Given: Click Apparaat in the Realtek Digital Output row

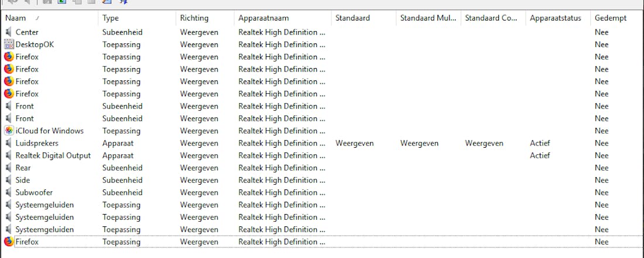Looking at the screenshot, I should [118, 155].
